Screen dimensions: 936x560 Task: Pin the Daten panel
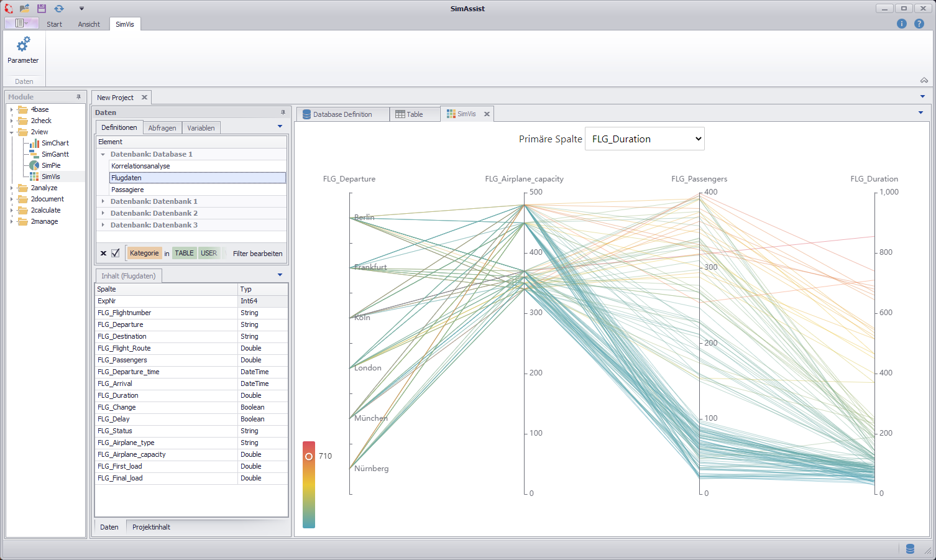pyautogui.click(x=283, y=112)
